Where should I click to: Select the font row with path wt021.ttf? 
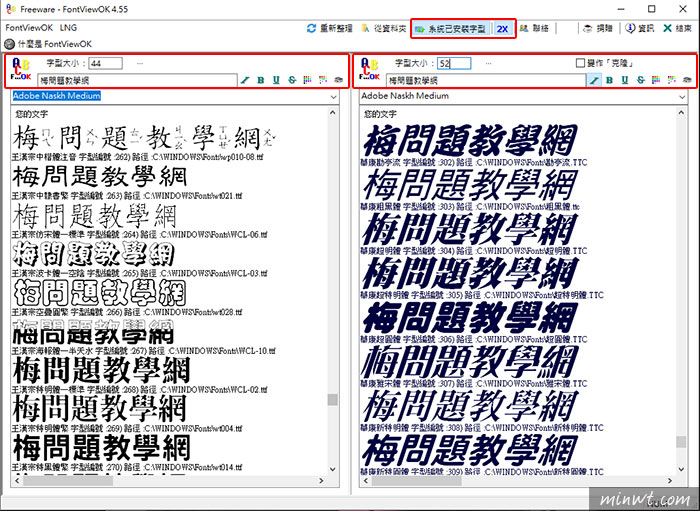[x=127, y=182]
